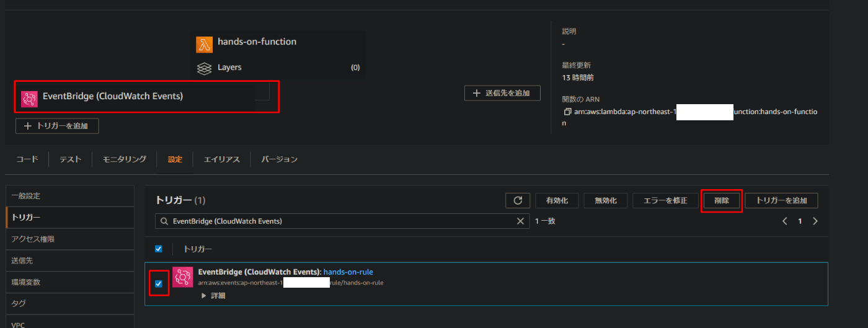This screenshot has height=328, width=868.
Task: Uncheck the hands-on-rule trigger checkbox
Action: click(159, 283)
